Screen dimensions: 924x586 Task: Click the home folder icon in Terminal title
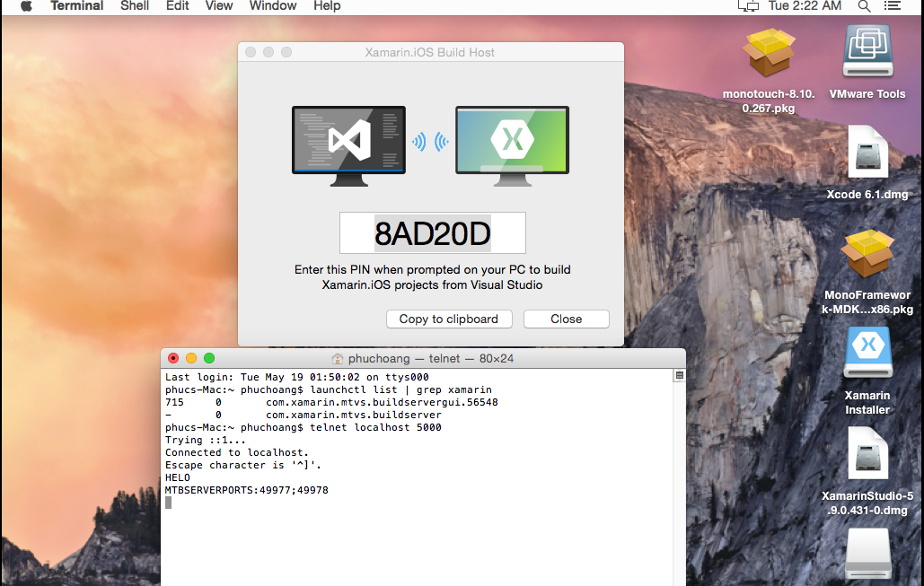pyautogui.click(x=337, y=358)
